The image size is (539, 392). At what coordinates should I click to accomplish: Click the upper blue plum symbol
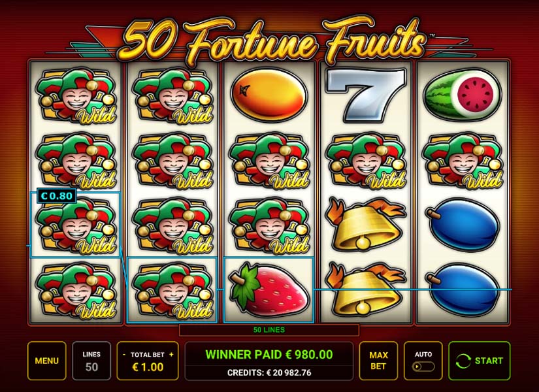pos(463,224)
